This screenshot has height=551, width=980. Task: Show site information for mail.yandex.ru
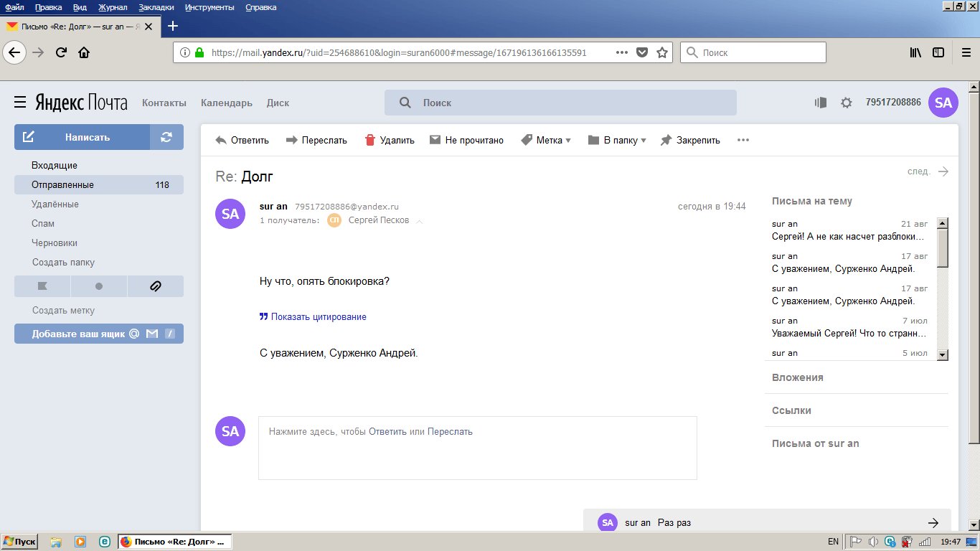coord(184,52)
